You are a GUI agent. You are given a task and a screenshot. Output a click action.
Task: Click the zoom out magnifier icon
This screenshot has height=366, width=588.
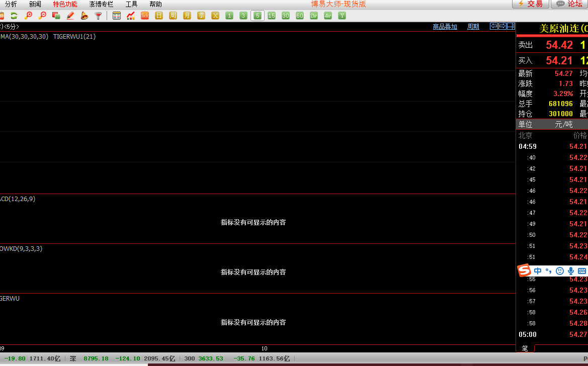tap(42, 16)
